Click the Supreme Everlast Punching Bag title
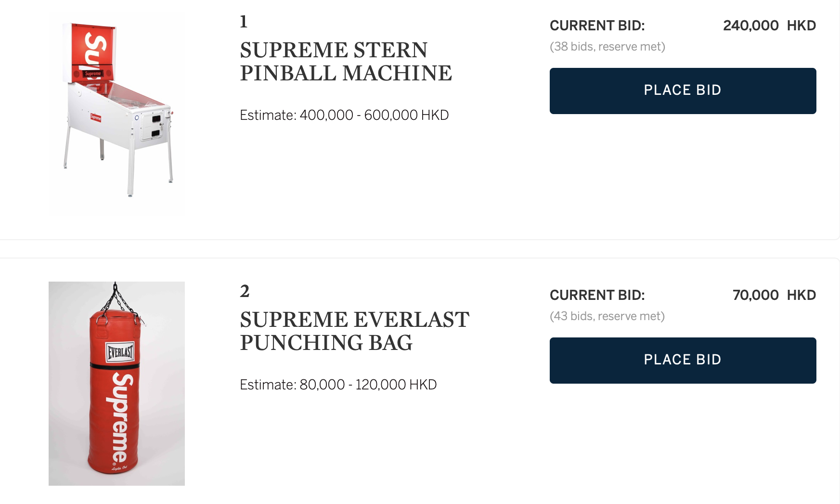This screenshot has height=504, width=840. [354, 331]
